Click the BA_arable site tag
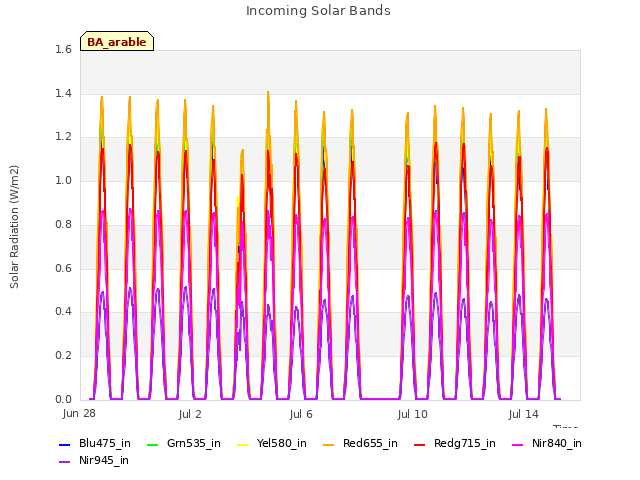This screenshot has height=480, width=640. (117, 41)
